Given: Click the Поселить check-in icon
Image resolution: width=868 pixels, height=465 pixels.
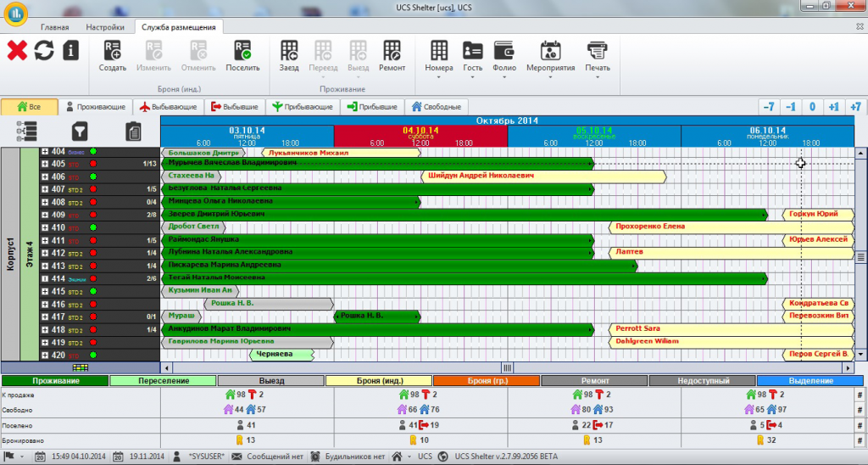Looking at the screenshot, I should (242, 50).
